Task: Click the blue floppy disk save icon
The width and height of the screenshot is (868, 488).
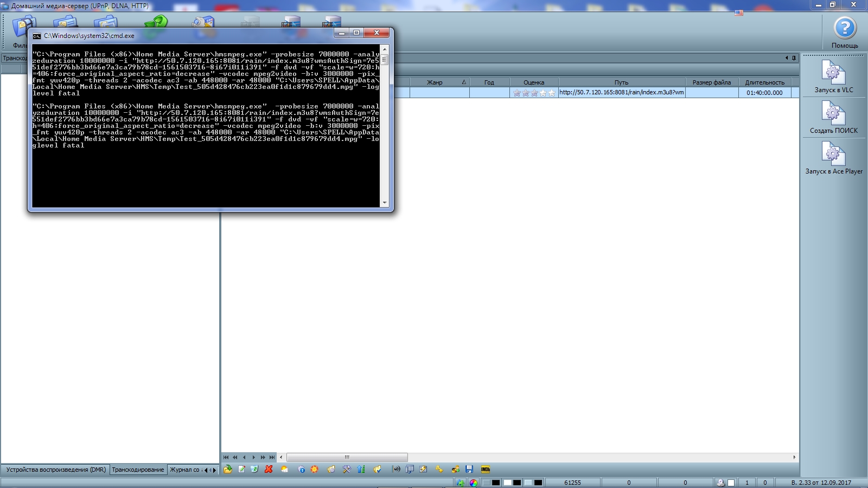Action: [x=469, y=470]
